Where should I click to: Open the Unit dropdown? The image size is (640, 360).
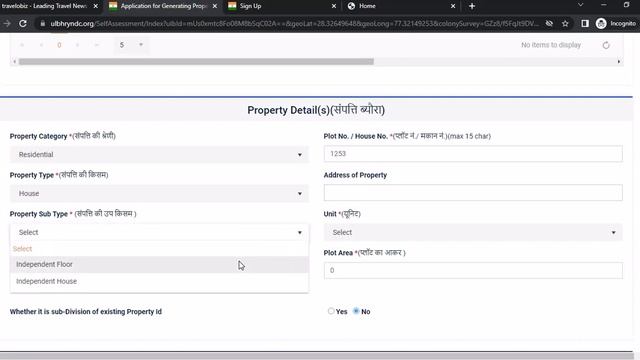coord(473,232)
